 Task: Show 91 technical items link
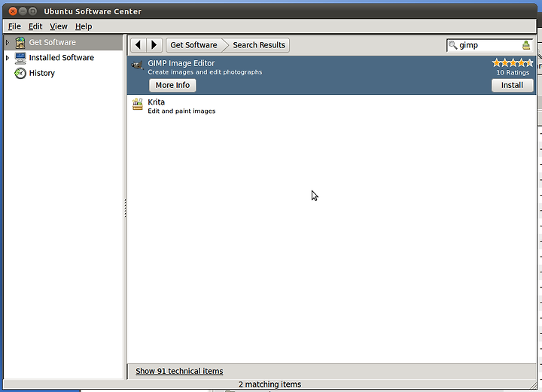point(179,371)
